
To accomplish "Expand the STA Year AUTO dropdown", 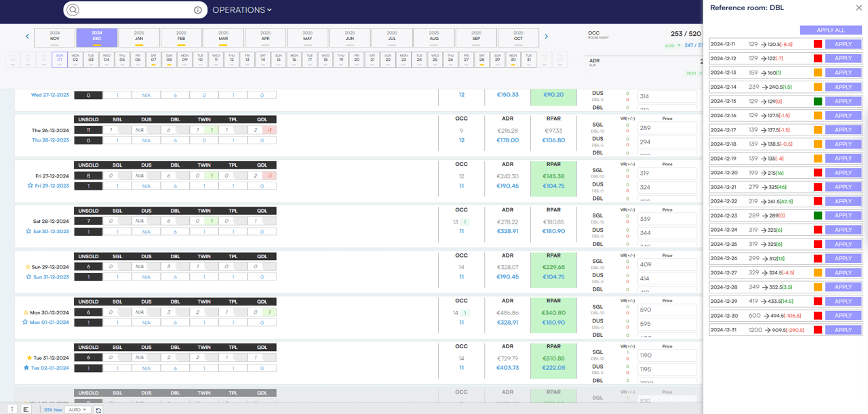I will 77,410.
